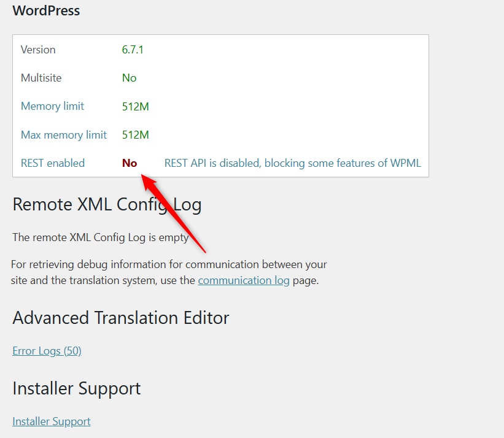
Task: Click the WordPress section heading
Action: click(46, 10)
